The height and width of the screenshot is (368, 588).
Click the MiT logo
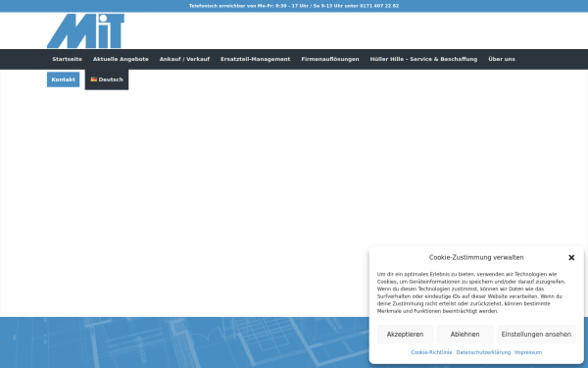pos(85,30)
